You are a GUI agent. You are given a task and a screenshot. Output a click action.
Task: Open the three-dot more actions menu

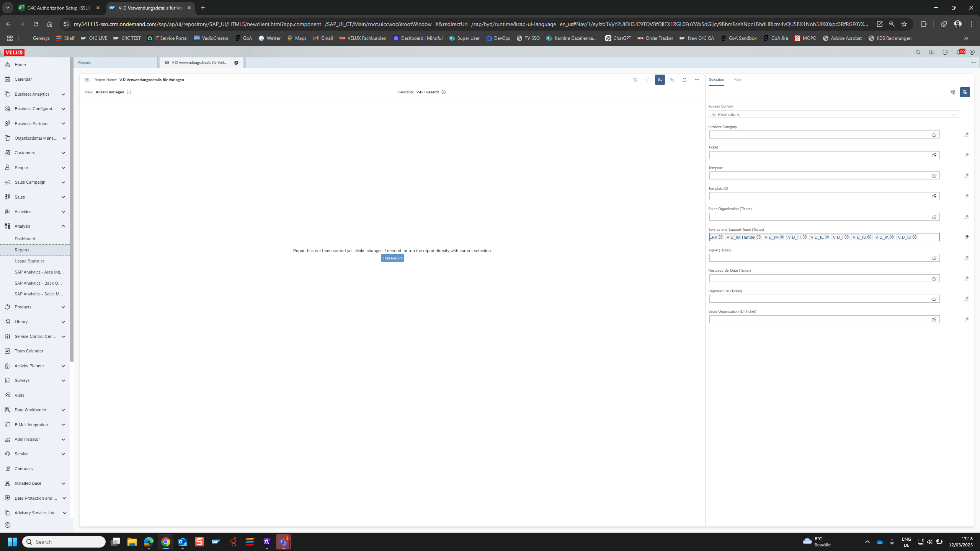click(697, 80)
